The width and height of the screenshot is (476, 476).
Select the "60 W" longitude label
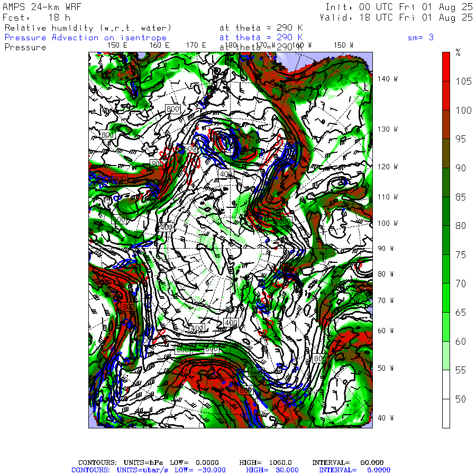point(386,331)
